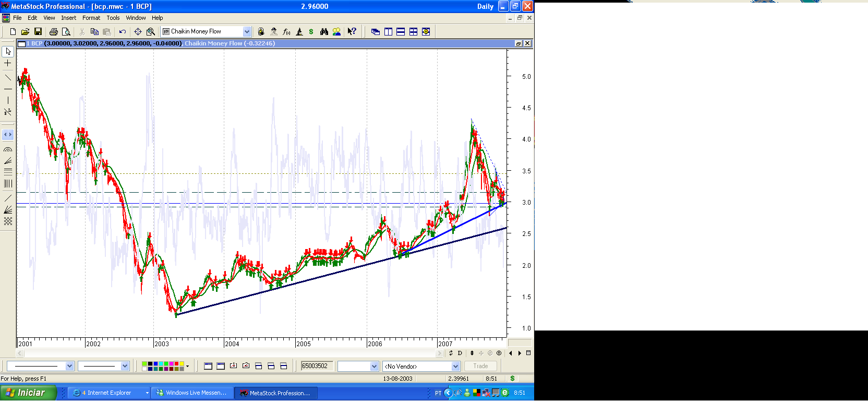The height and width of the screenshot is (401, 868).
Task: Click the security code field 65003502
Action: 316,367
